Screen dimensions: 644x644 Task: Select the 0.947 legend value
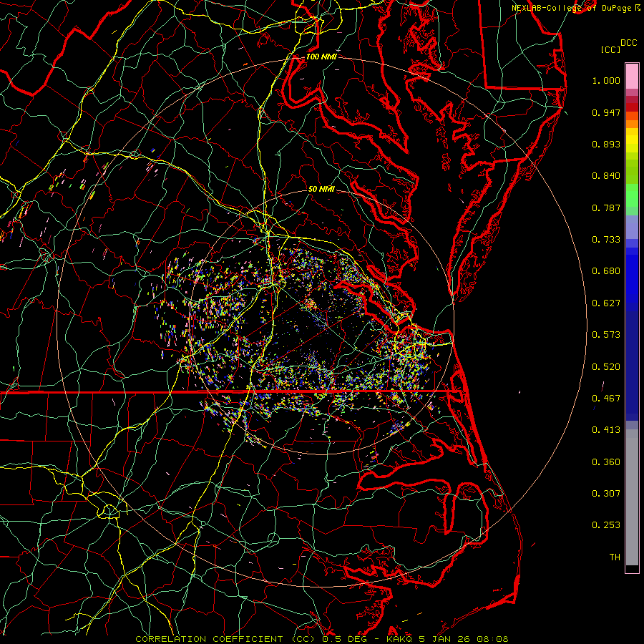click(606, 112)
